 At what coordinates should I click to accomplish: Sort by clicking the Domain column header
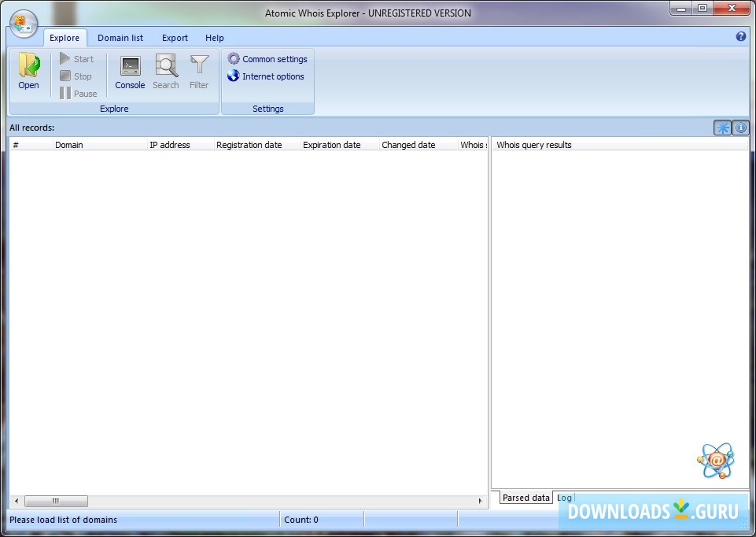(x=69, y=144)
